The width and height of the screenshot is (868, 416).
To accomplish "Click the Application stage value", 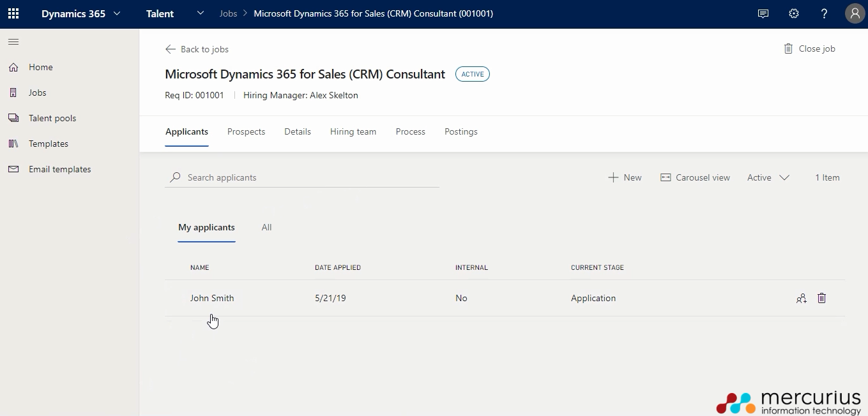I will (593, 298).
